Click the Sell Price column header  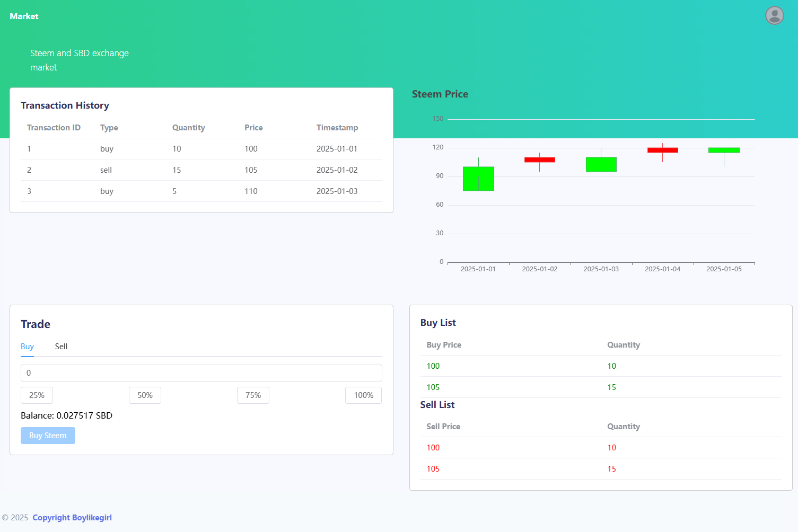pyautogui.click(x=443, y=427)
